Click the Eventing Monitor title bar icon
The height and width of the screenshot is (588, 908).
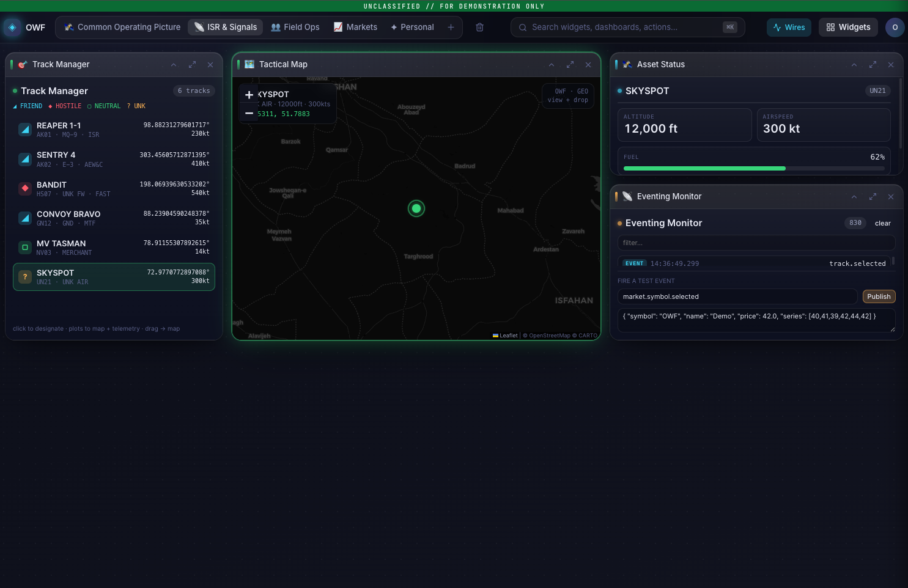[x=627, y=197]
